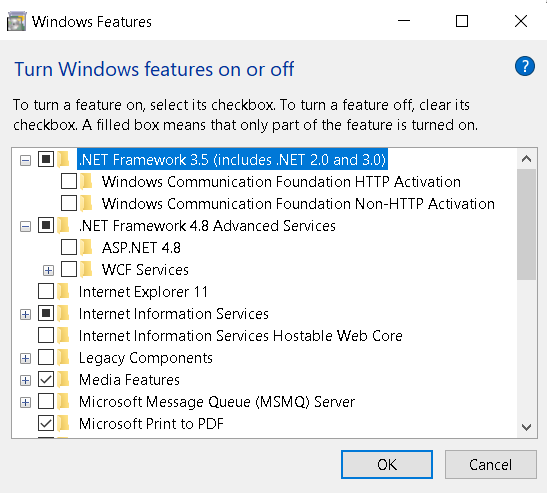This screenshot has height=493, width=548.
Task: Click the blue help question mark icon
Action: [x=525, y=66]
